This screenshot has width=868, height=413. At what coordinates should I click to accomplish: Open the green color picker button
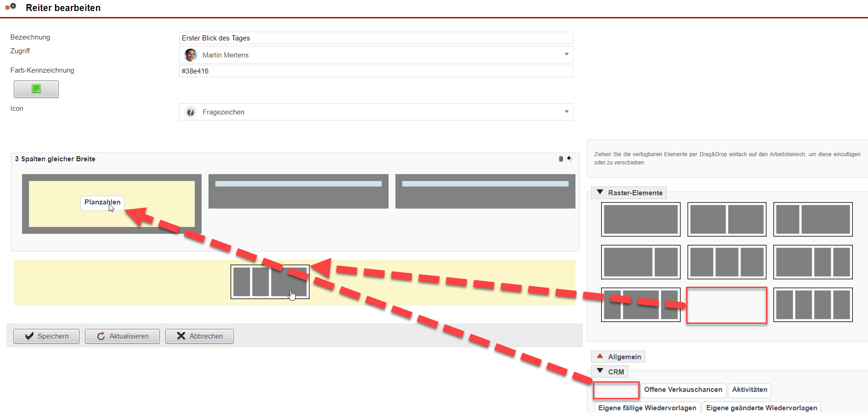click(36, 89)
